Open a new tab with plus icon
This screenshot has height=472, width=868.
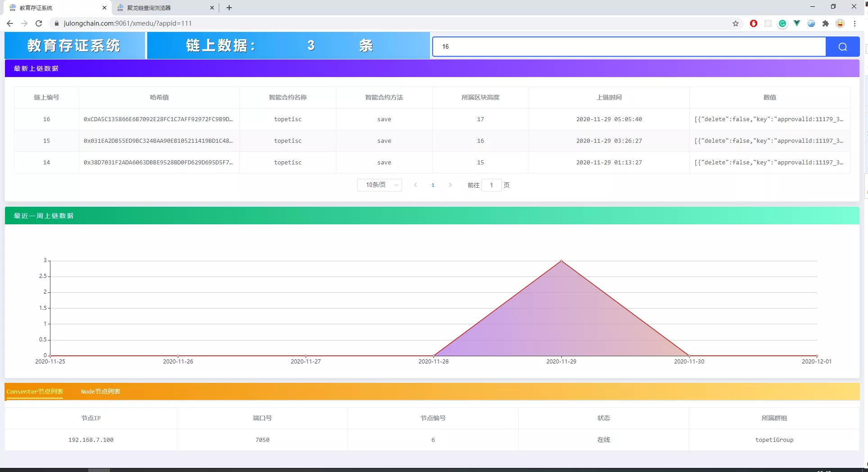pos(229,8)
